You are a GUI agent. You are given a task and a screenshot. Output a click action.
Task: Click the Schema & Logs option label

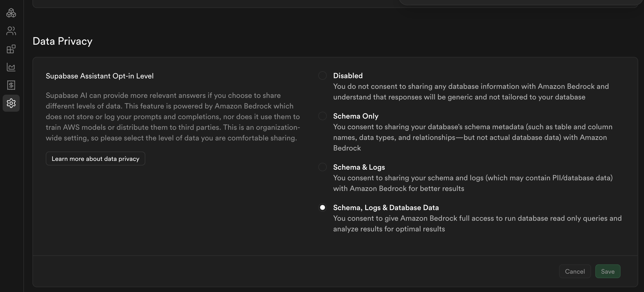coord(359,167)
